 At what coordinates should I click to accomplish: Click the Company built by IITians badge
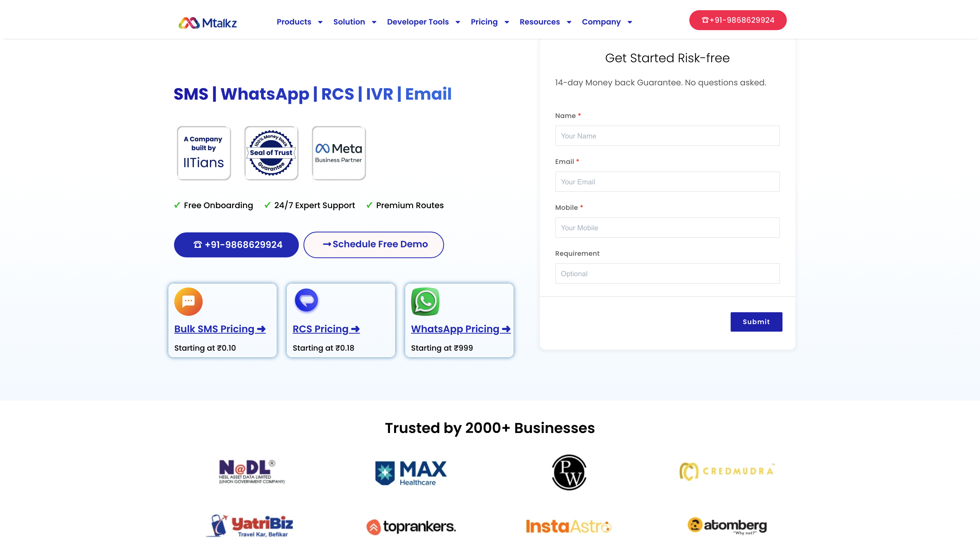click(x=203, y=153)
